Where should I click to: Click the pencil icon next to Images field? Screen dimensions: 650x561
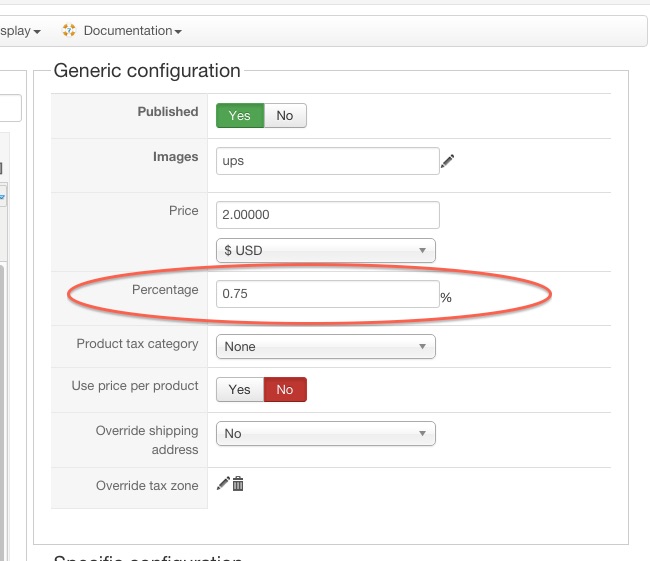[447, 161]
